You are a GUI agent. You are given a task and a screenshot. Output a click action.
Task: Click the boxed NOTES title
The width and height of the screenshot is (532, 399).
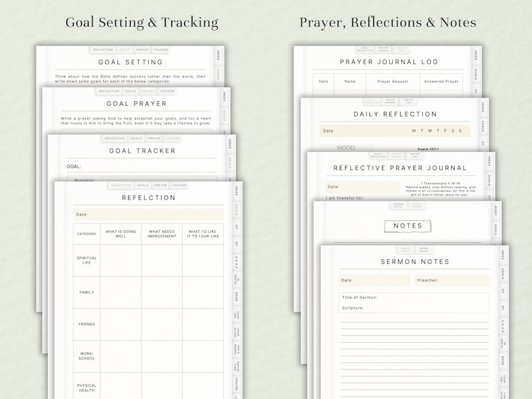tap(408, 226)
